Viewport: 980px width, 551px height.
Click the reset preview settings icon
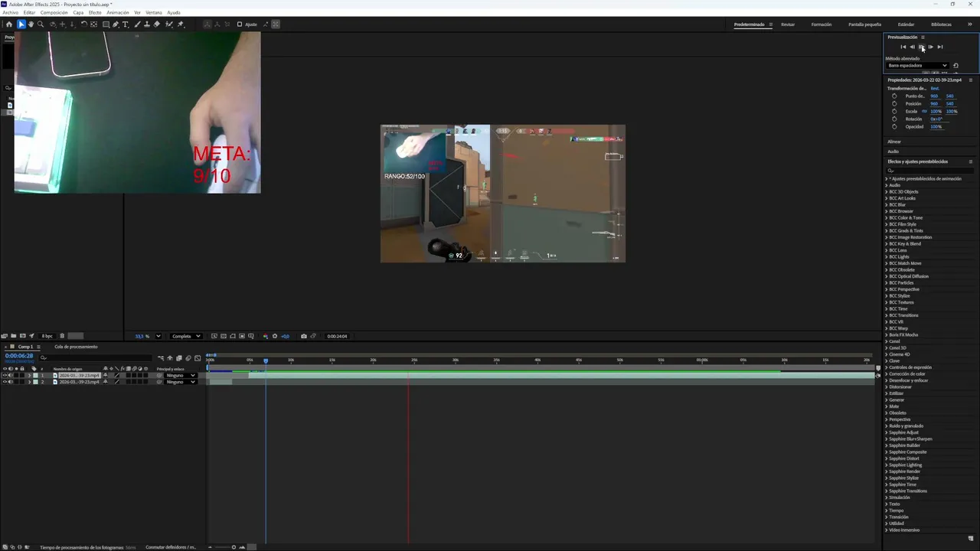[x=955, y=66]
